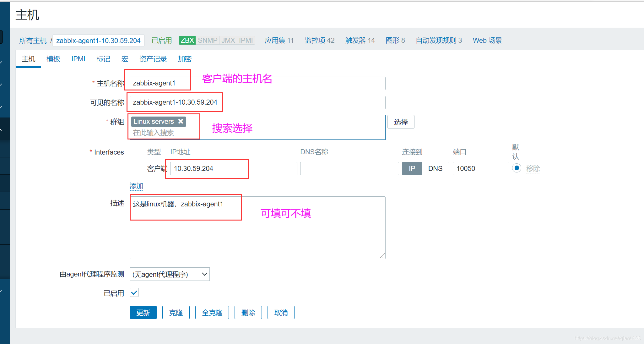
Task: Click the 移除 remove interface link
Action: [x=533, y=169]
